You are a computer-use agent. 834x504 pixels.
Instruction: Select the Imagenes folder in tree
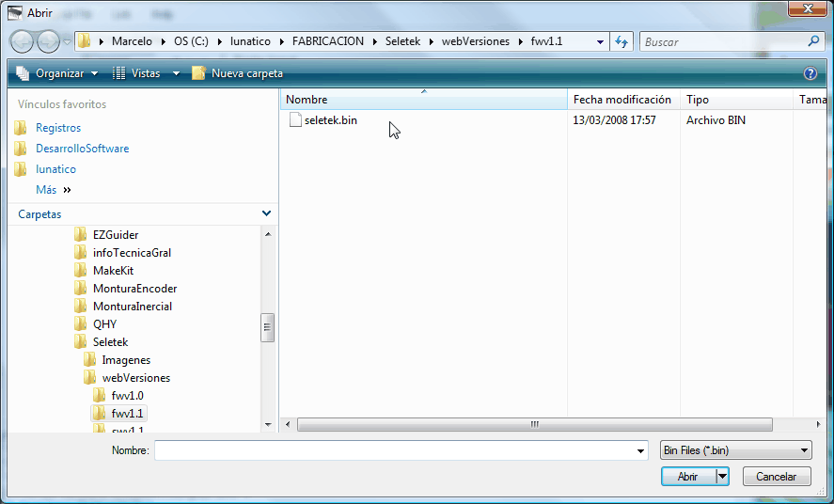click(x=126, y=360)
